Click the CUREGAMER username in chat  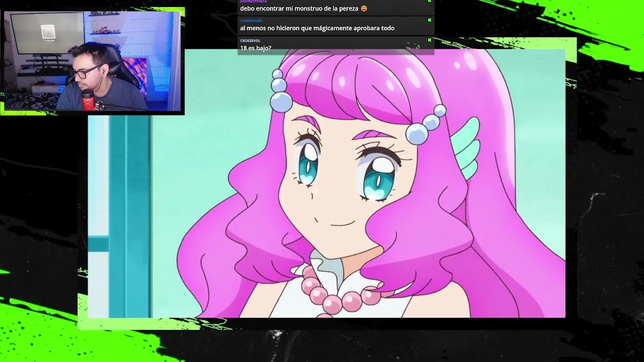click(x=251, y=21)
